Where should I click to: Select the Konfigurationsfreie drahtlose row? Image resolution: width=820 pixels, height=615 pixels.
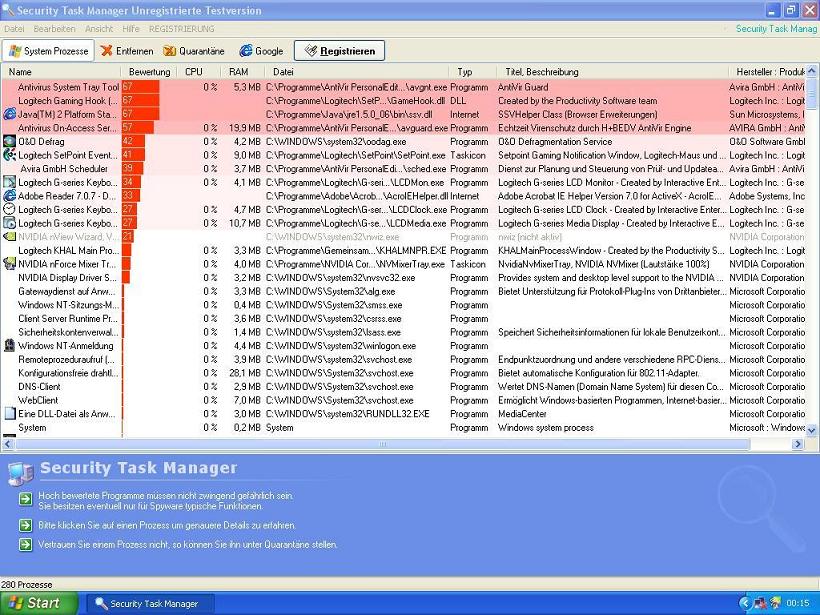(x=403, y=372)
